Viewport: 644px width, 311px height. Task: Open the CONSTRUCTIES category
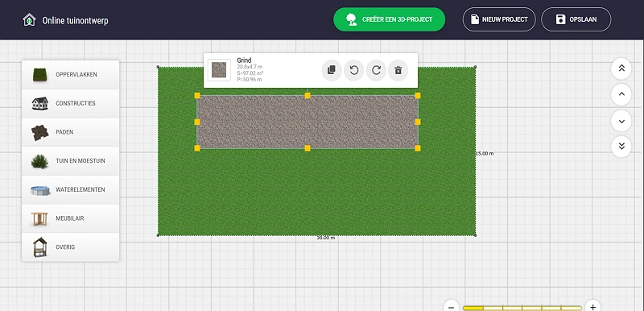pos(70,103)
